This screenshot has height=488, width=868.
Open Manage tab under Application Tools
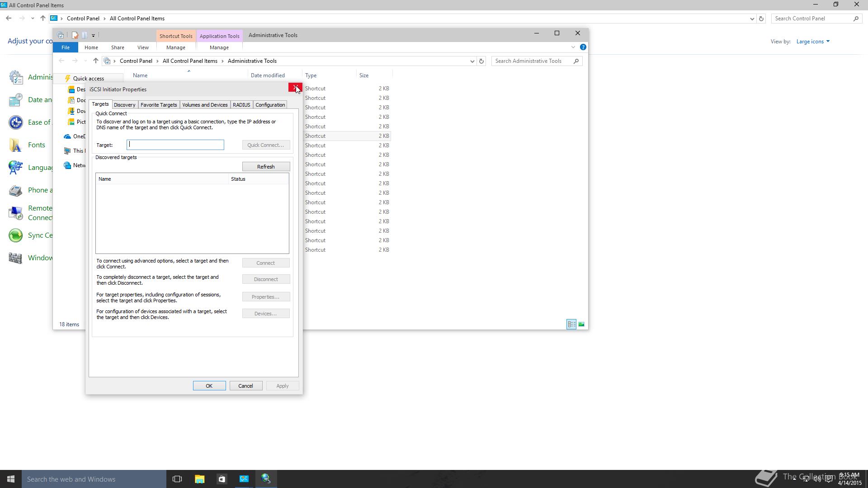point(219,47)
